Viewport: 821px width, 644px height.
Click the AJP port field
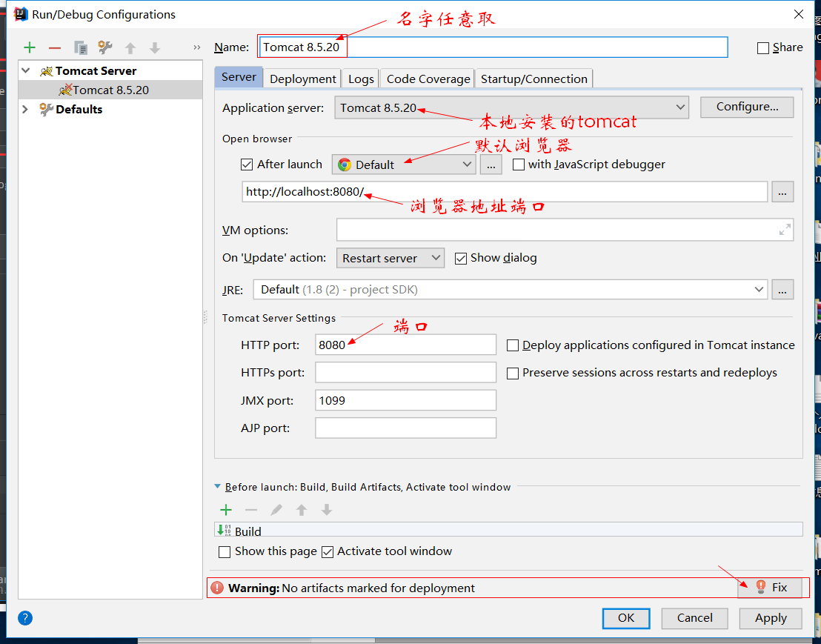click(405, 428)
